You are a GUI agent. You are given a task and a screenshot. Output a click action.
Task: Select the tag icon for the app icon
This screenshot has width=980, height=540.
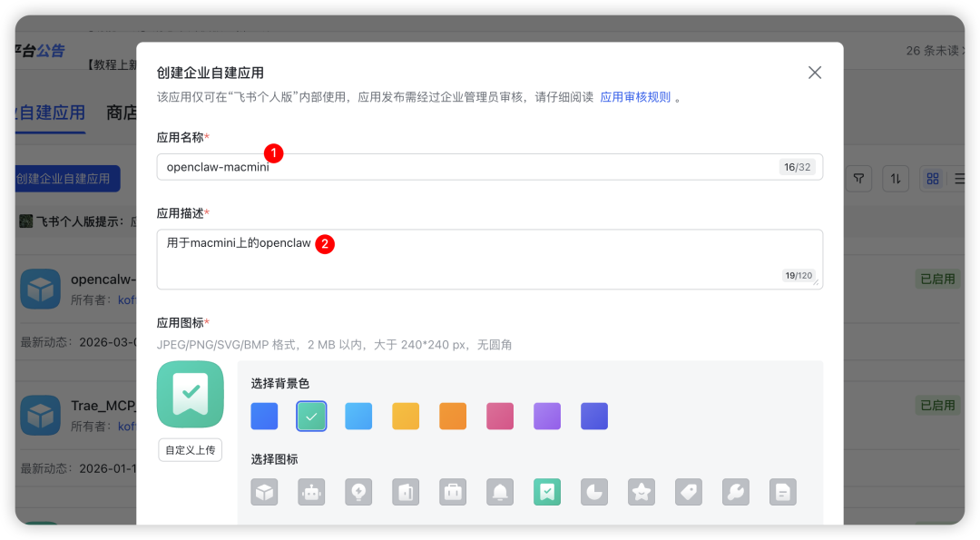pyautogui.click(x=689, y=492)
